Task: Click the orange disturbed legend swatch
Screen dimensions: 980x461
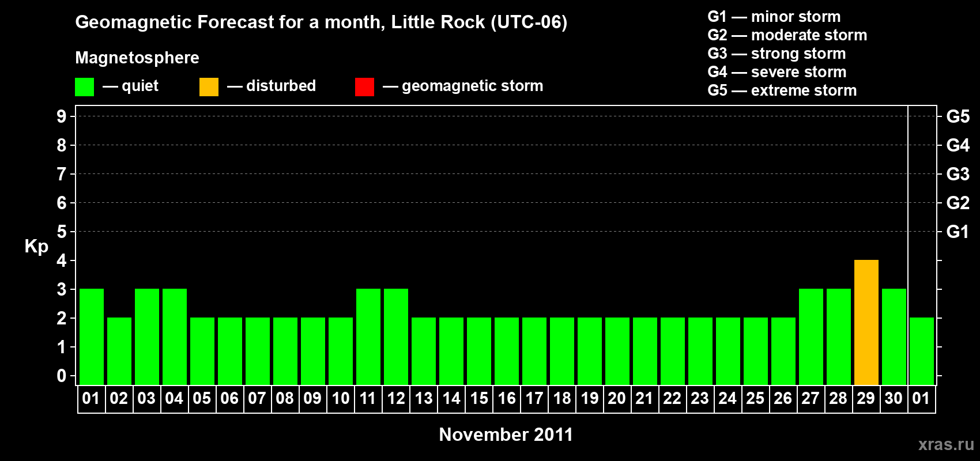Action: [209, 87]
